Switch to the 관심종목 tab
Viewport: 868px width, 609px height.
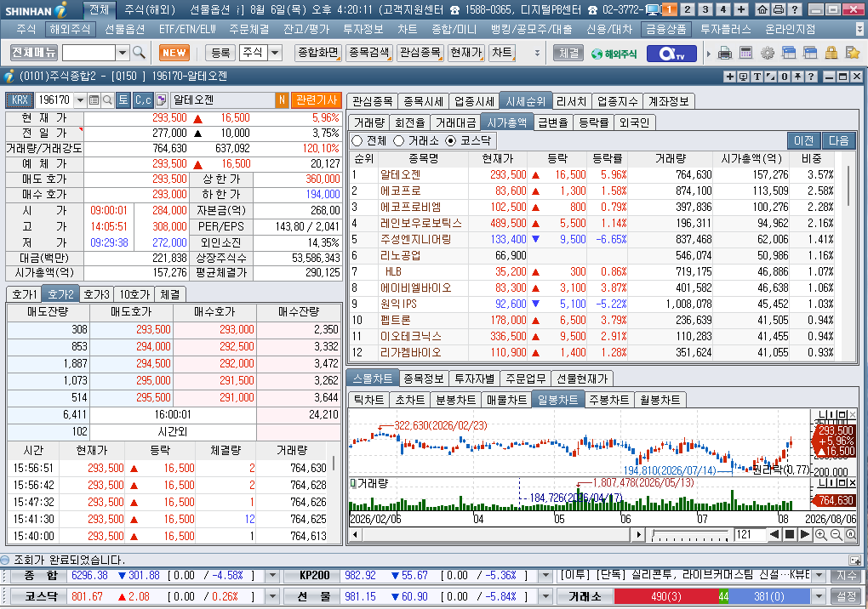tap(372, 102)
